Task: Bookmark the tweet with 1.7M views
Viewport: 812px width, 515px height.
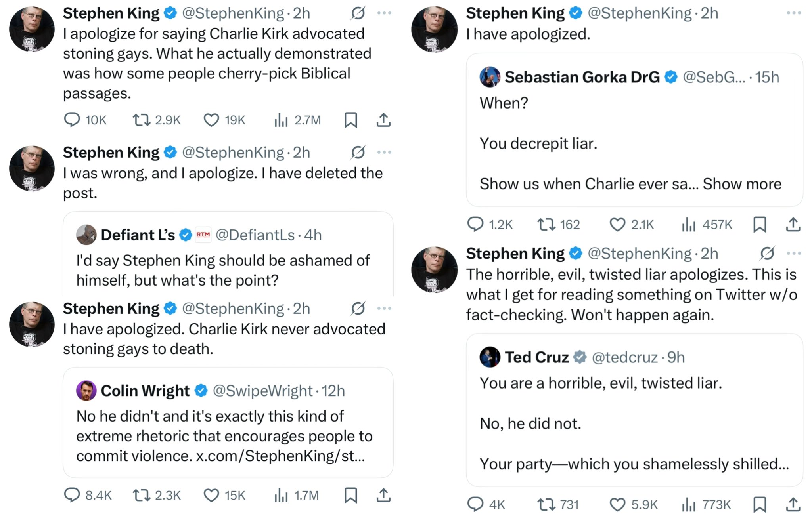Action: tap(350, 495)
